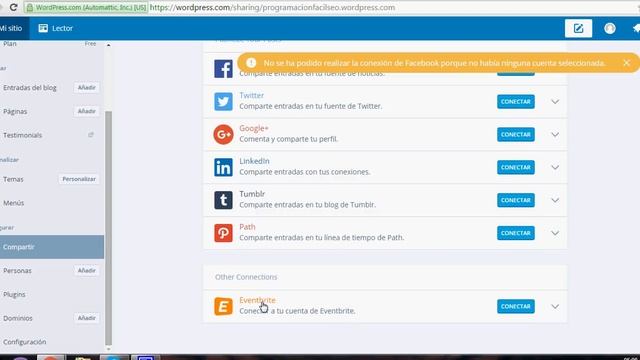Connect the Path account
The width and height of the screenshot is (640, 360).
click(x=516, y=233)
